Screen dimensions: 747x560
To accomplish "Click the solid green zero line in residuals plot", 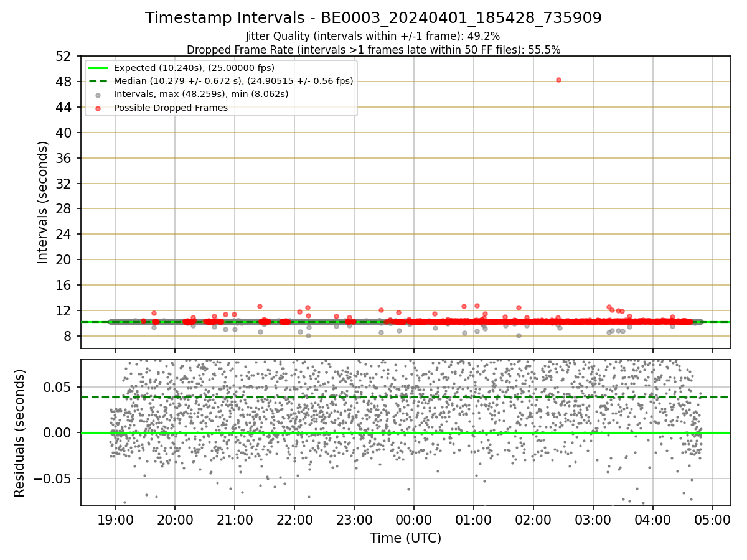I will 405,432.
